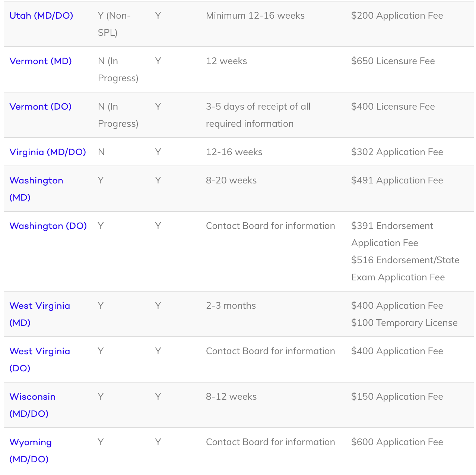The image size is (476, 475).
Task: Select the Washington (DO) link
Action: click(48, 226)
